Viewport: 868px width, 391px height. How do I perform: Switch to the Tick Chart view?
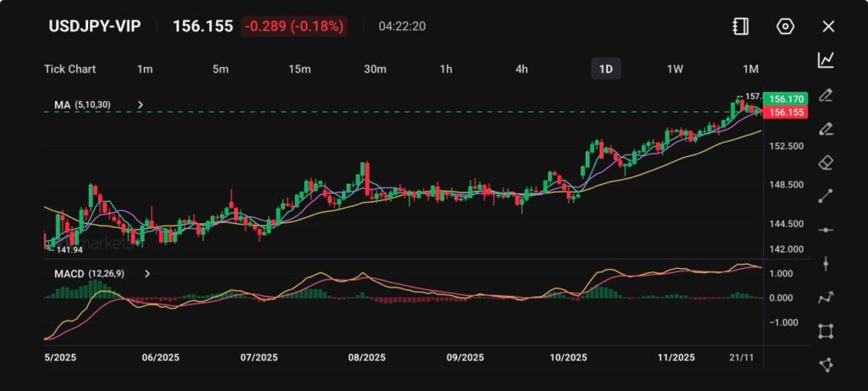(x=70, y=69)
